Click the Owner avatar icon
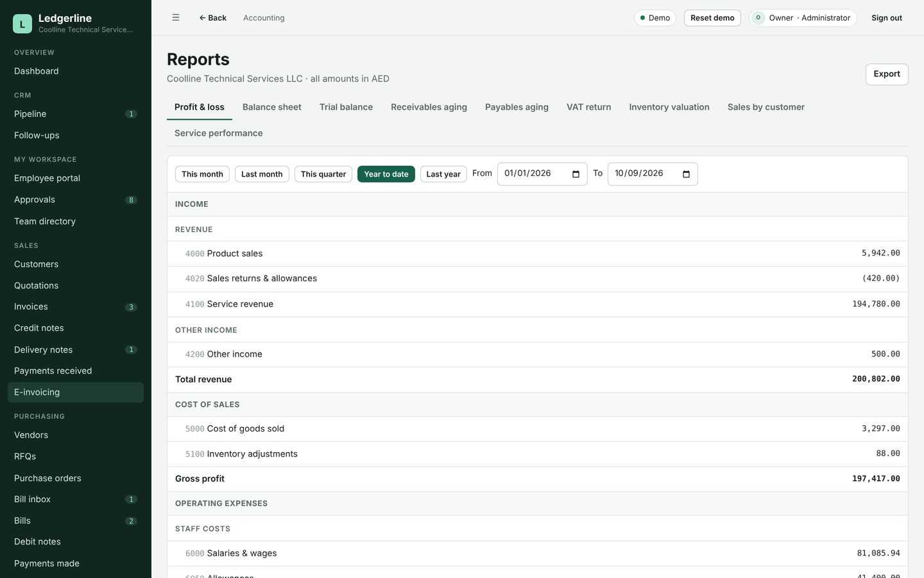The image size is (924, 578). (x=758, y=18)
